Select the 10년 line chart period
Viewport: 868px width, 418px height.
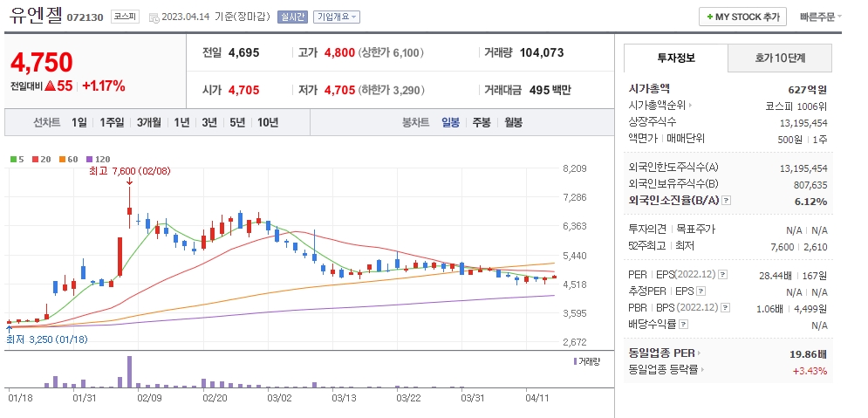(x=268, y=122)
